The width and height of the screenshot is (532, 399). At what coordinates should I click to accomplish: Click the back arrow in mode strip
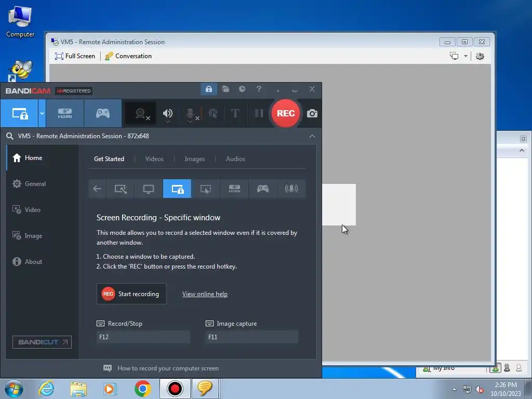[x=97, y=189]
